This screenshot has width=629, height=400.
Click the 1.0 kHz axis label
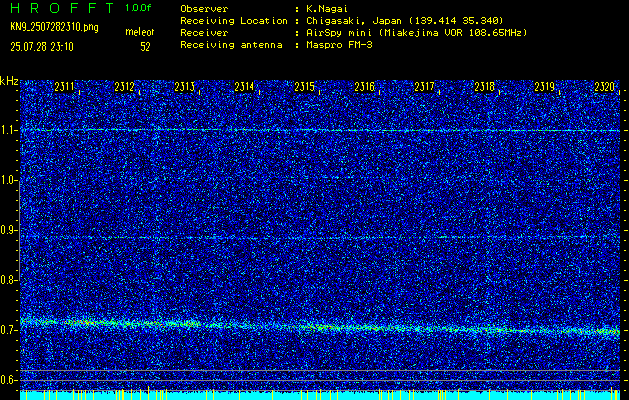(7, 181)
